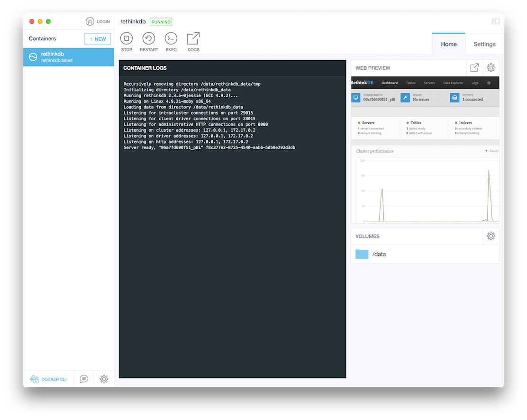This screenshot has width=527, height=420.
Task: Select the rethinkdb container in sidebar
Action: click(68, 56)
